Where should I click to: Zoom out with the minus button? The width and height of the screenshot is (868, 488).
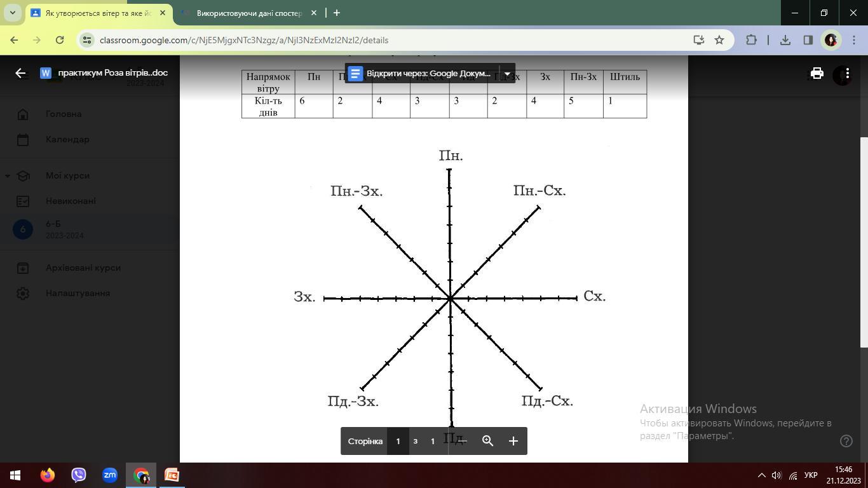(462, 441)
